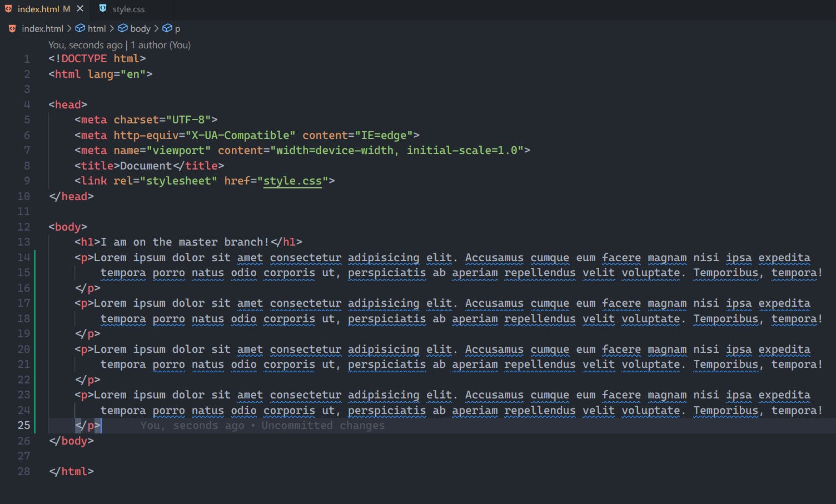This screenshot has height=504, width=836.
Task: Click the opening body tag
Action: pos(68,227)
